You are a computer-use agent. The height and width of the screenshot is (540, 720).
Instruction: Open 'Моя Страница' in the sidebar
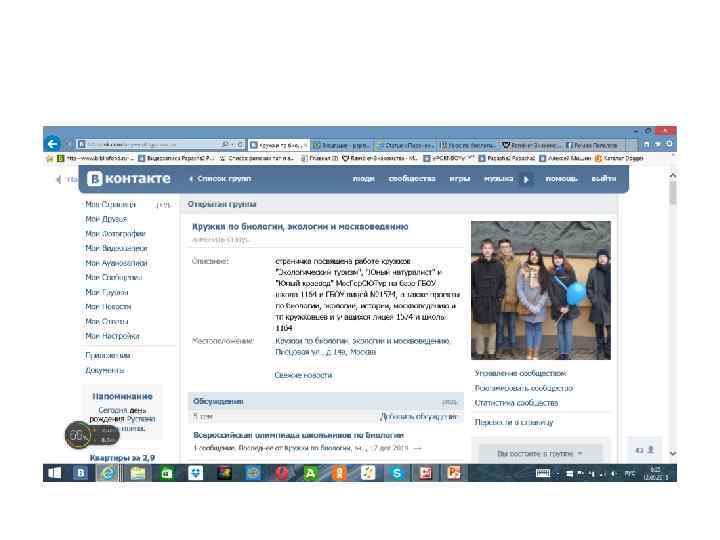111,204
